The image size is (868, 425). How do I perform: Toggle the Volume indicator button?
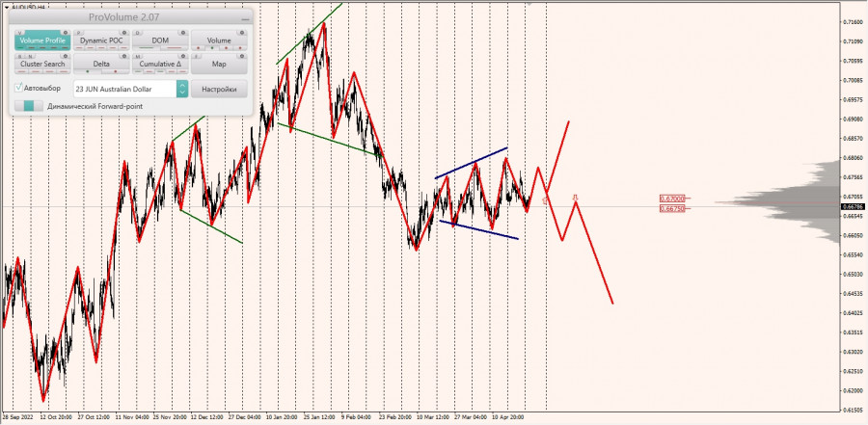(219, 40)
